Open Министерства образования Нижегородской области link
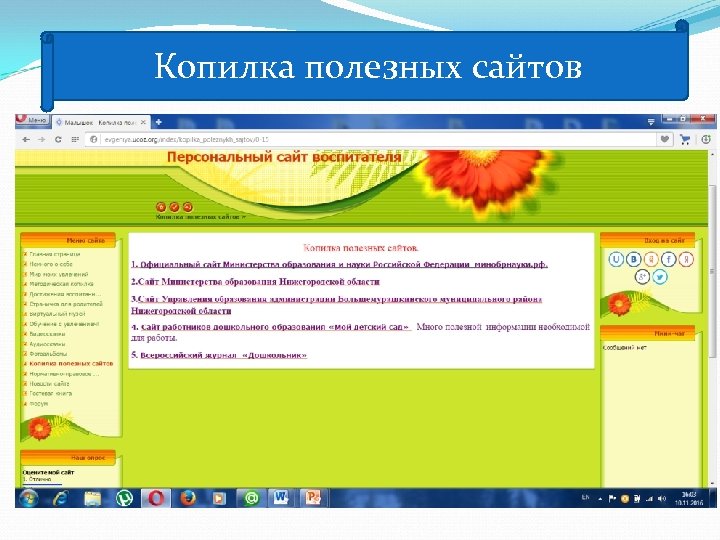The height and width of the screenshot is (540, 720). [259, 281]
